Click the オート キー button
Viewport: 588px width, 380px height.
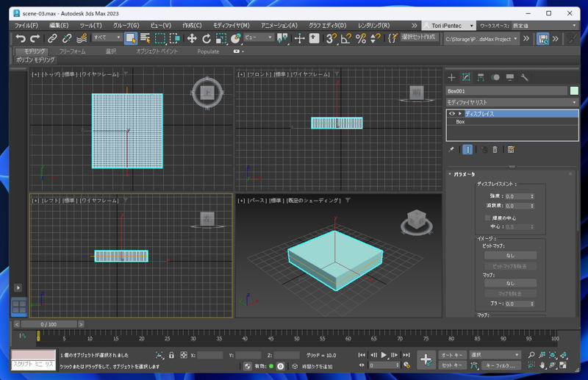[452, 355]
